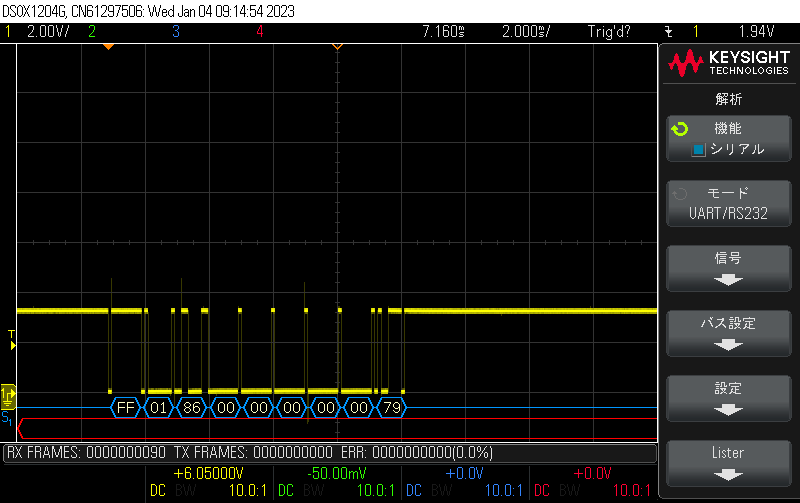
Task: Enable the blue channel 3 indicator
Action: tap(176, 31)
